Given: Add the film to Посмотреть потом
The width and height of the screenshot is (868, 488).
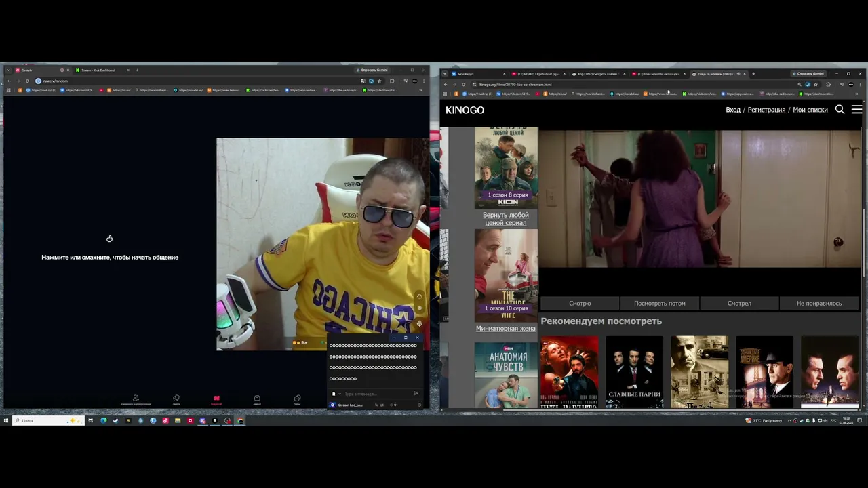Looking at the screenshot, I should point(659,304).
